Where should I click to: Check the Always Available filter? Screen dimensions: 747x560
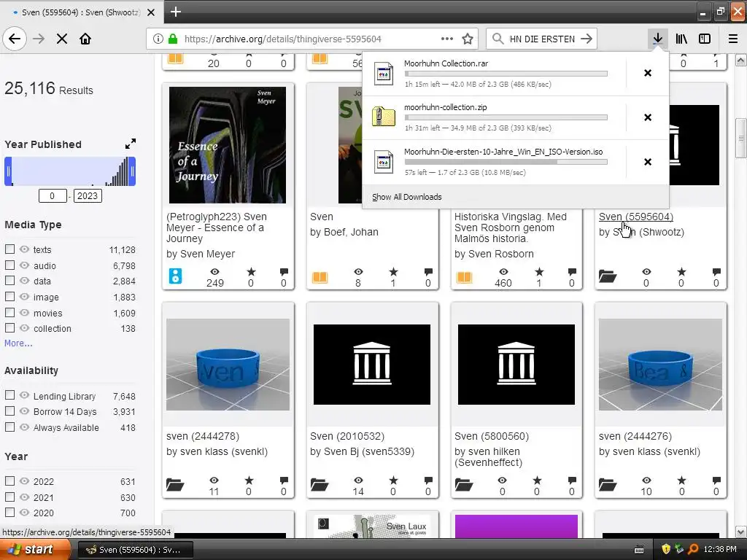coord(9,427)
